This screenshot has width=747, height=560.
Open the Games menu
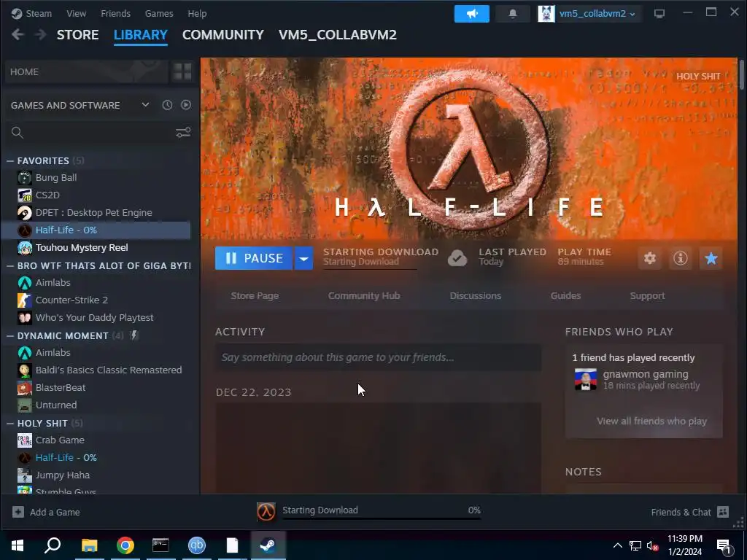point(158,13)
